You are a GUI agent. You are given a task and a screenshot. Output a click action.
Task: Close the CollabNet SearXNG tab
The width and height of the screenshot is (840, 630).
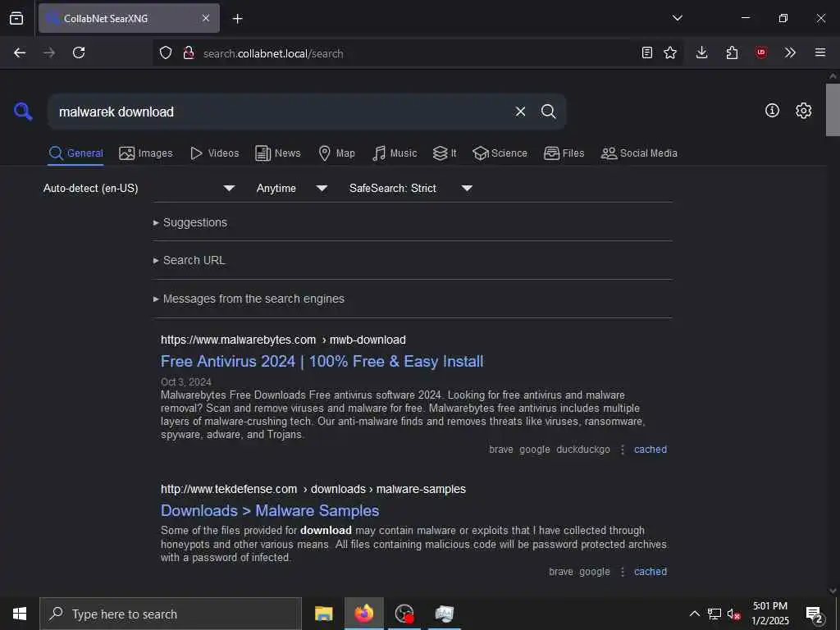[206, 18]
